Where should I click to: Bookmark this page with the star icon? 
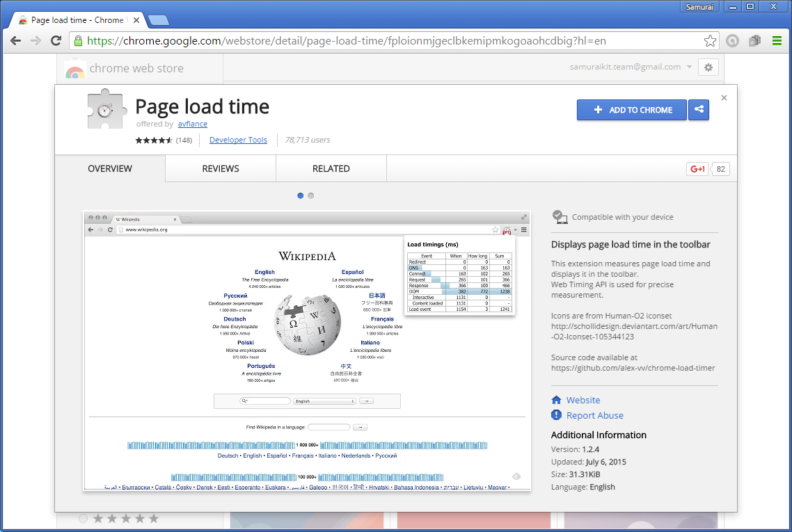(x=710, y=41)
